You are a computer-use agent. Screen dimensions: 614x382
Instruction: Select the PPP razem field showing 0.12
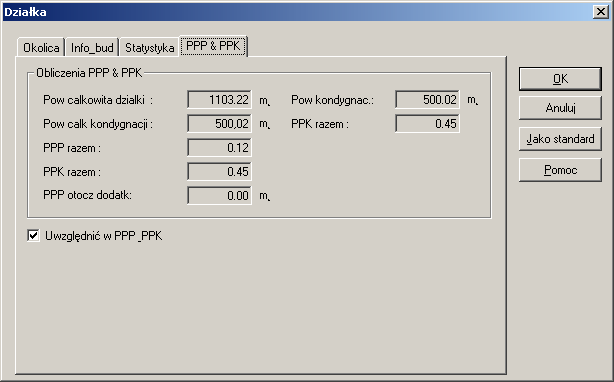tap(219, 148)
